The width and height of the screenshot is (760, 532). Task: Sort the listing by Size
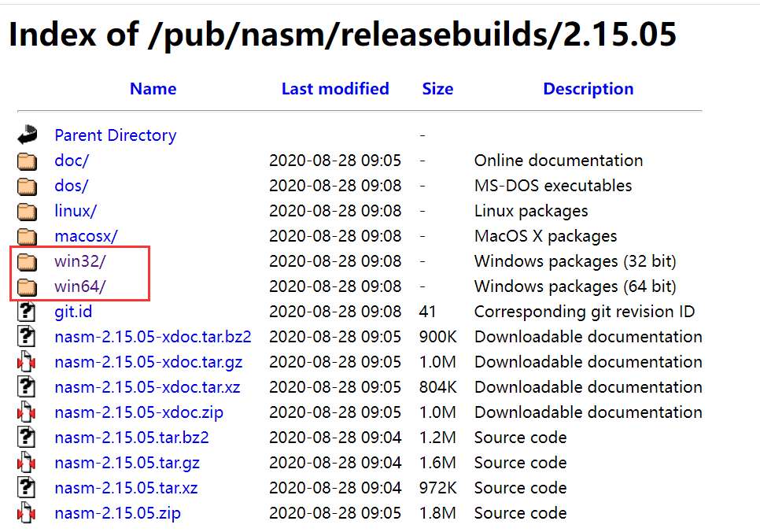point(437,89)
